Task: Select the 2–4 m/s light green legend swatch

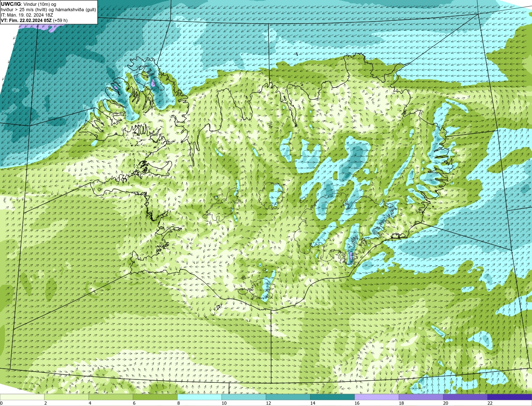Action: tap(66, 397)
